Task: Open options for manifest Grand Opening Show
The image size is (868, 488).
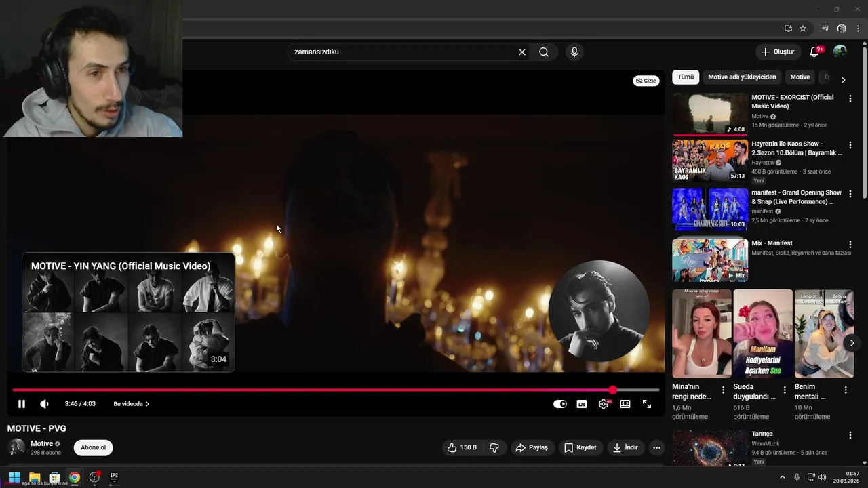Action: click(x=850, y=195)
